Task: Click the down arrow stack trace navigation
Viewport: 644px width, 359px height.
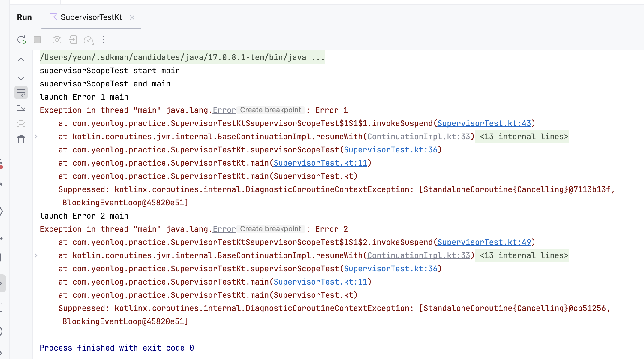Action: point(21,77)
